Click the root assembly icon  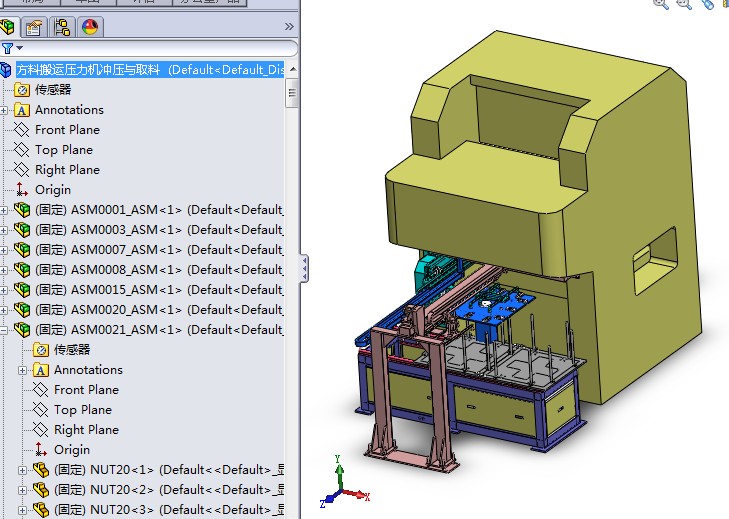click(6, 70)
